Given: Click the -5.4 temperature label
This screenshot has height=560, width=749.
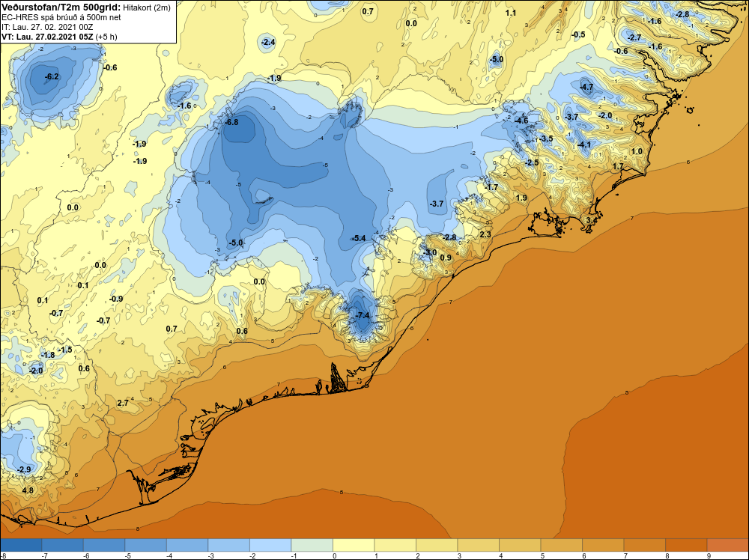Looking at the screenshot, I should [358, 238].
